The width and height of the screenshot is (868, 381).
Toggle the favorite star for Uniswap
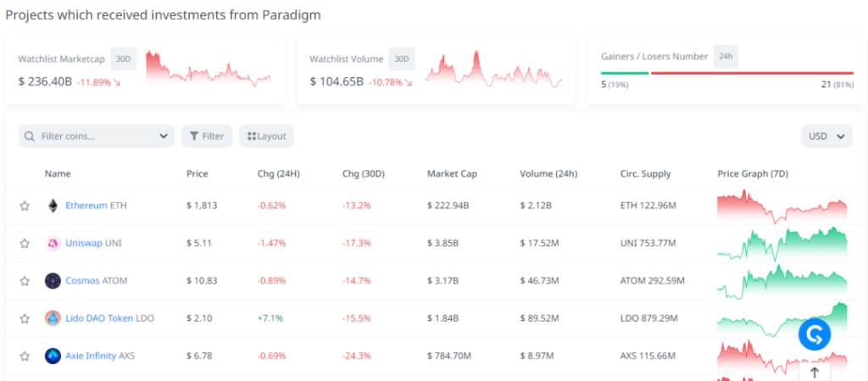point(25,243)
